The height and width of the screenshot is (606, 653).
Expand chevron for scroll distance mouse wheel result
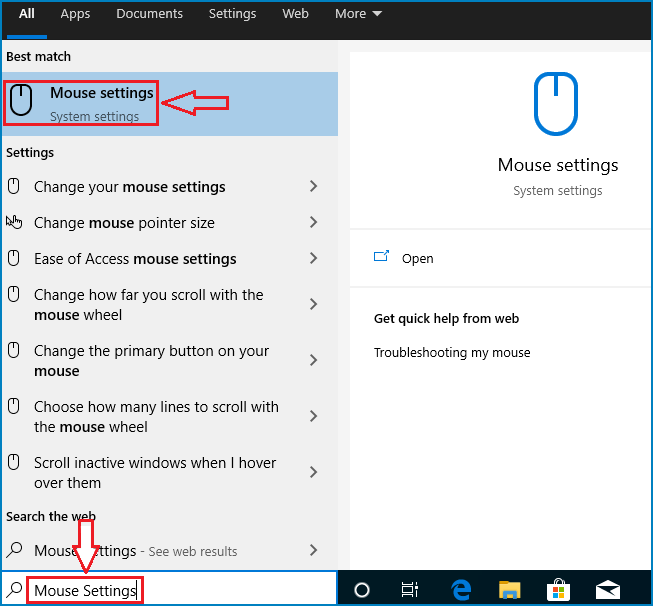click(314, 304)
